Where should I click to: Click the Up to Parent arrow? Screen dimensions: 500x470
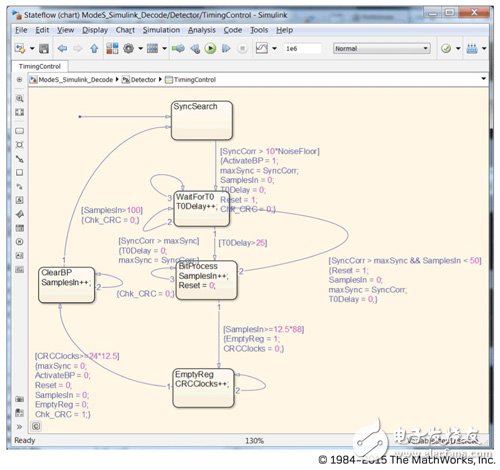(94, 49)
